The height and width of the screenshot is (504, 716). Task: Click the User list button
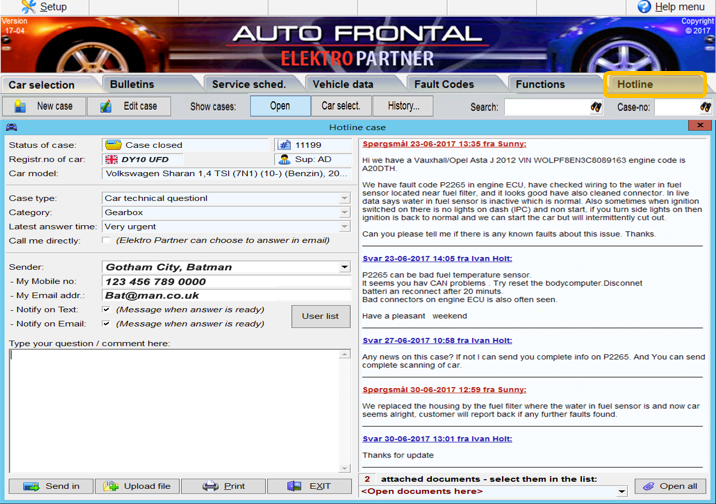point(320,316)
